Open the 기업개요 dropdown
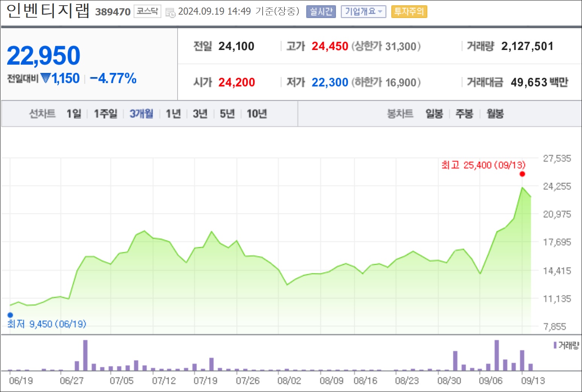Viewport: 582px width, 392px height. click(363, 12)
